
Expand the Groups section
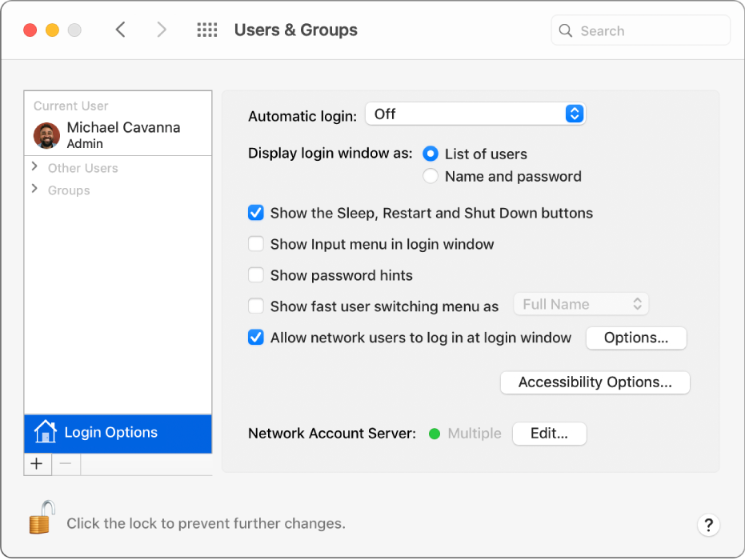pos(34,190)
